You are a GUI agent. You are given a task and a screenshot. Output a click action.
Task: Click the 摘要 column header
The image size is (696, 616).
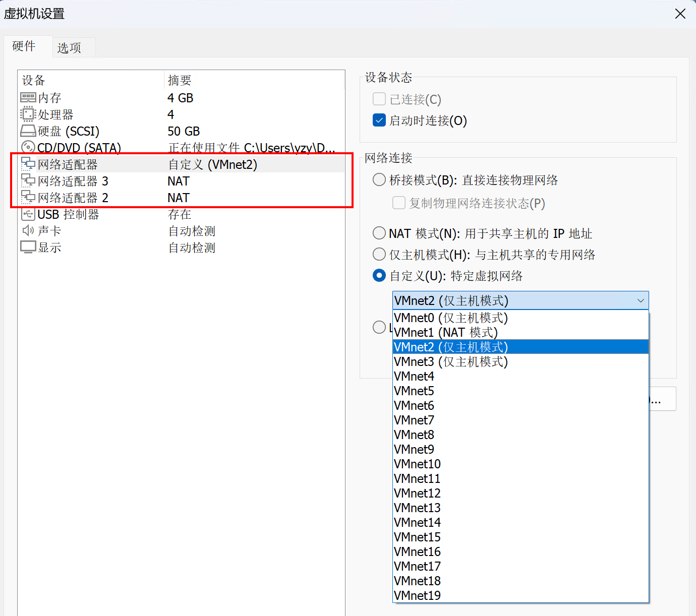(x=254, y=80)
